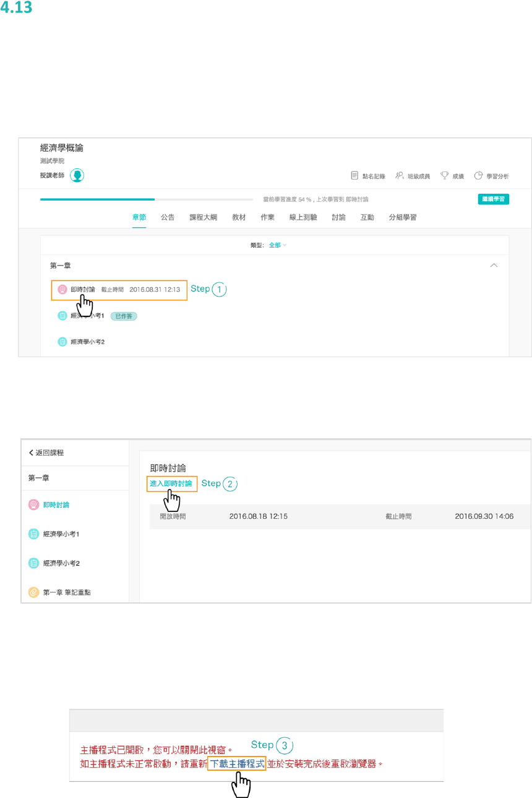Click the pink 即時討論 icon in chapter list
The image size is (532, 798).
point(62,289)
